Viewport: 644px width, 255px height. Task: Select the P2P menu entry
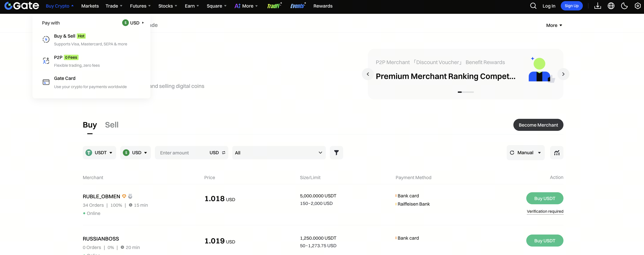click(91, 61)
